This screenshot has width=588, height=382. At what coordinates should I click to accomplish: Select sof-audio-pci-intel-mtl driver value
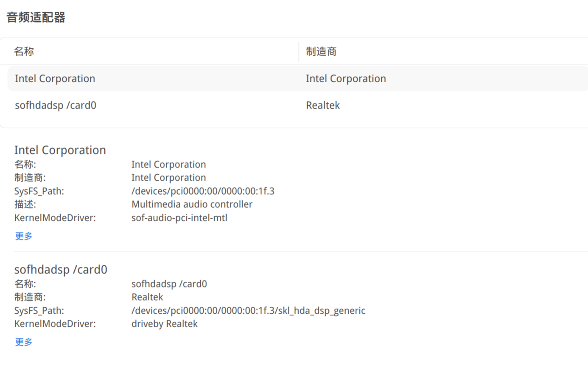point(179,218)
